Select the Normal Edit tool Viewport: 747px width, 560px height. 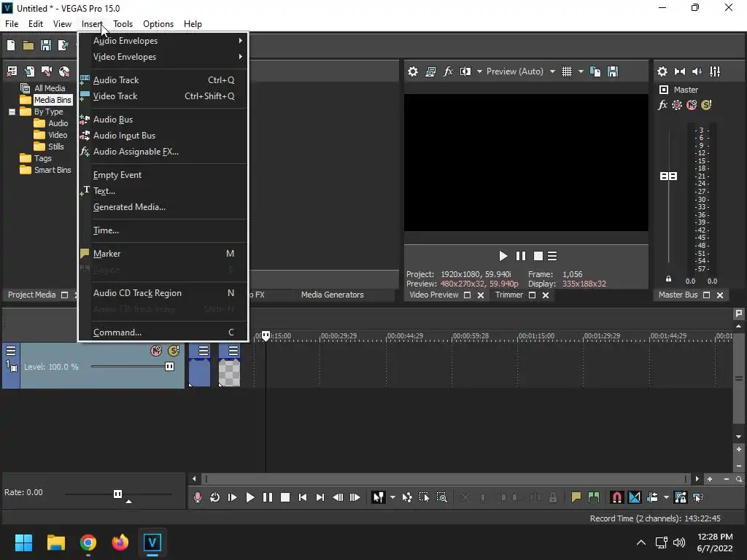tap(379, 497)
